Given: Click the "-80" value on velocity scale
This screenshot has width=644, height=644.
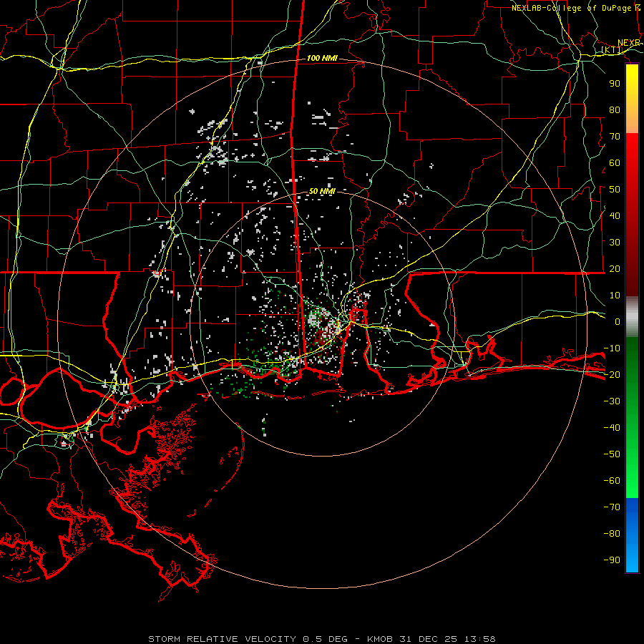Looking at the screenshot, I should pos(612,534).
